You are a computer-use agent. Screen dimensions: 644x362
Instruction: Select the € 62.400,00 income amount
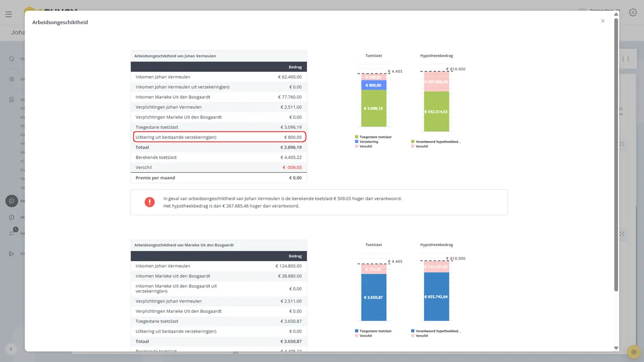289,77
